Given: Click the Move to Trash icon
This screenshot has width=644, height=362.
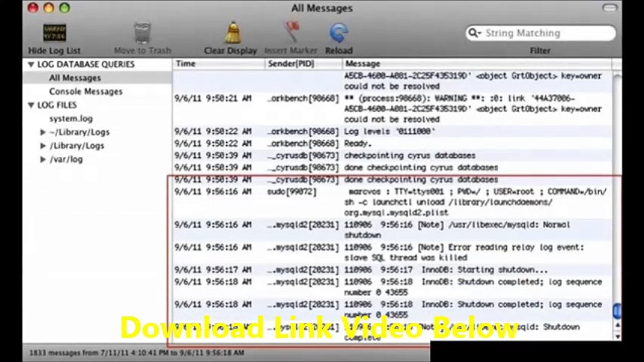Looking at the screenshot, I should 142,33.
